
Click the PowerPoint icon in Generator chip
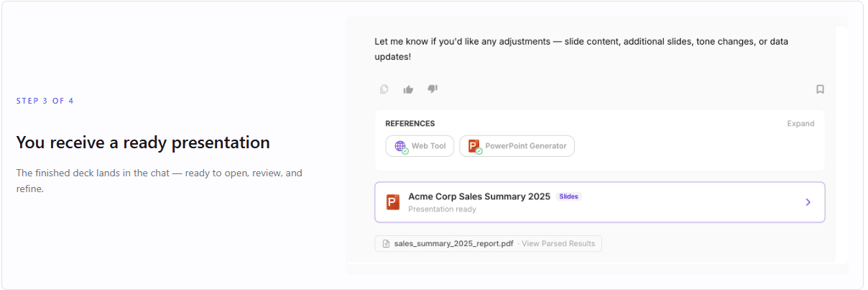click(474, 146)
